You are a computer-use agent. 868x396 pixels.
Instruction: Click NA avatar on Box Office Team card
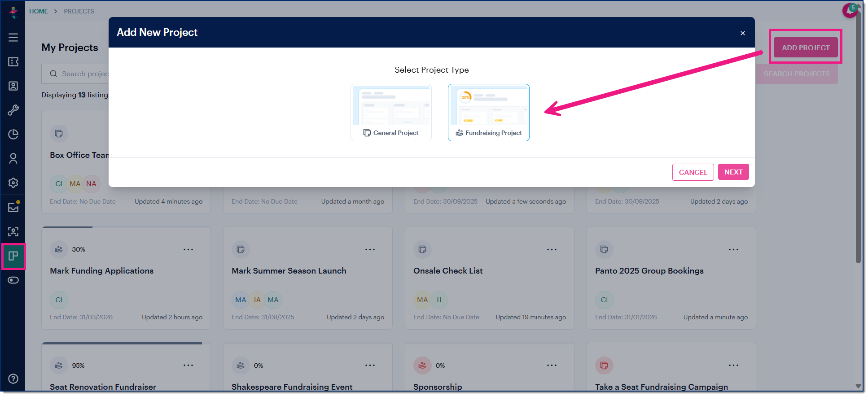(92, 184)
